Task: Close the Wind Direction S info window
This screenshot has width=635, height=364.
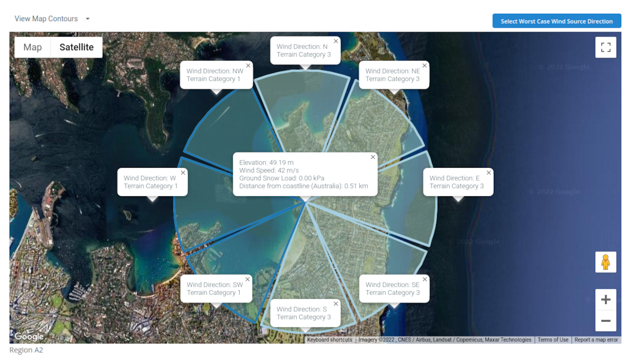Action: [x=335, y=304]
